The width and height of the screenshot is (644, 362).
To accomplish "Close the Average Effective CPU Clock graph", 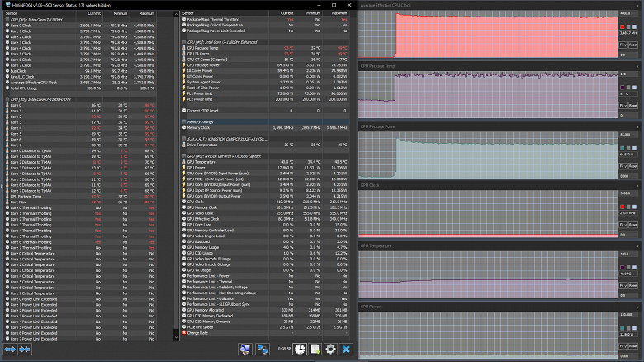I will (x=638, y=5).
